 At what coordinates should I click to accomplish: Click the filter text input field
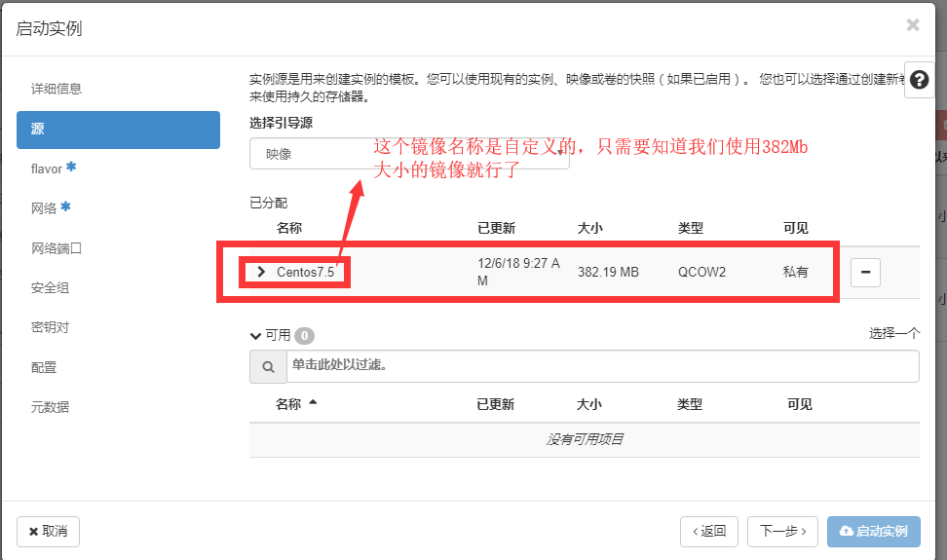[602, 366]
